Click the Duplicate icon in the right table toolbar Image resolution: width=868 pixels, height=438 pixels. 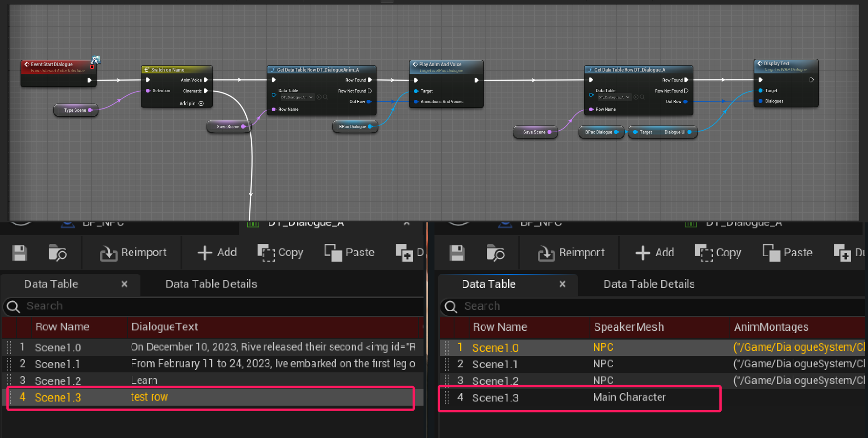point(842,252)
